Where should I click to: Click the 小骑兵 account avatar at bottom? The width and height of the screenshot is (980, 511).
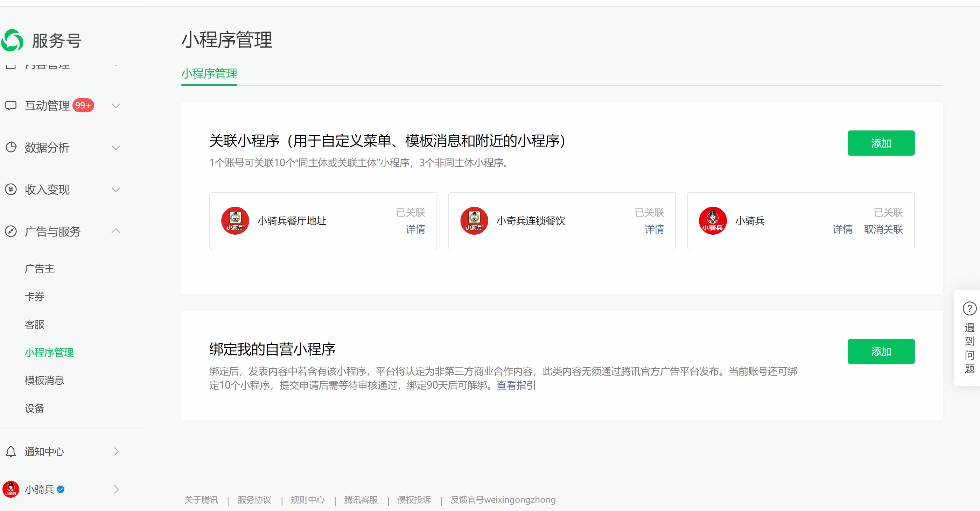pos(11,489)
